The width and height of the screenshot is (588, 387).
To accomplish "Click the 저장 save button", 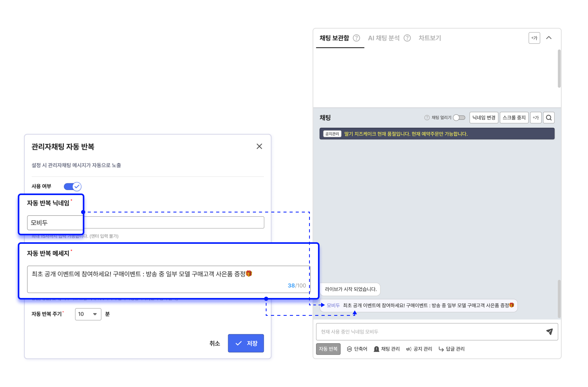I will pyautogui.click(x=246, y=343).
